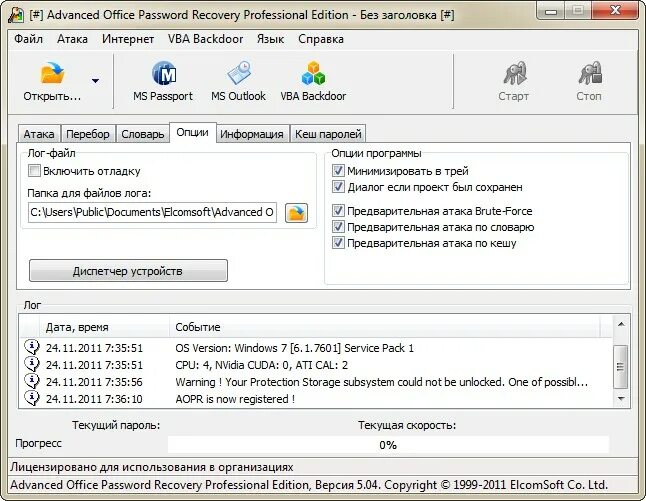646x501 pixels.
Task: Select the info icon of the AOPR registered entry
Action: tap(32, 398)
